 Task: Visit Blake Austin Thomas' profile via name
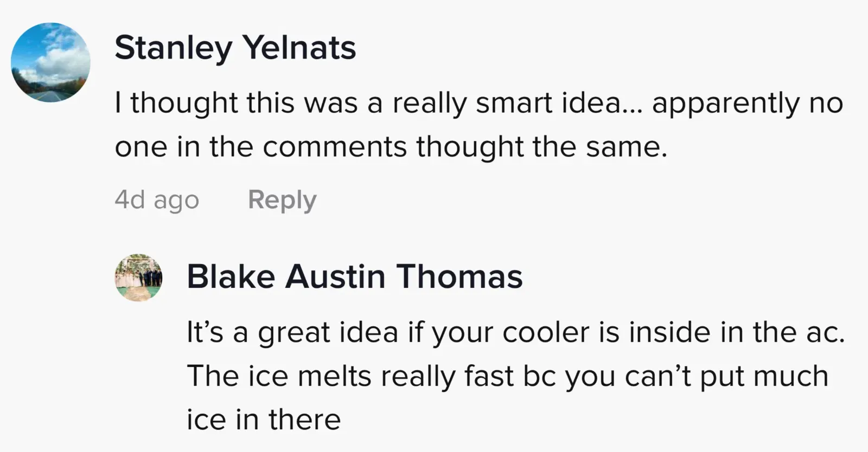354,276
